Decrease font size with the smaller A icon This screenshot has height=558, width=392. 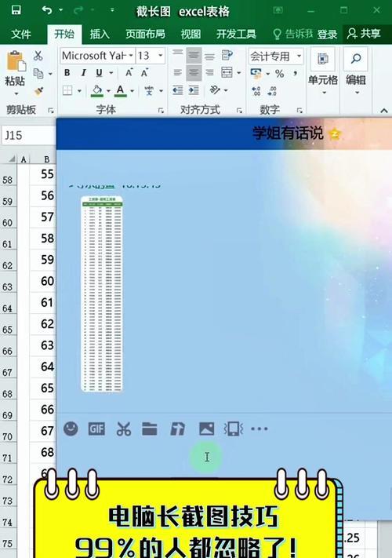(144, 73)
